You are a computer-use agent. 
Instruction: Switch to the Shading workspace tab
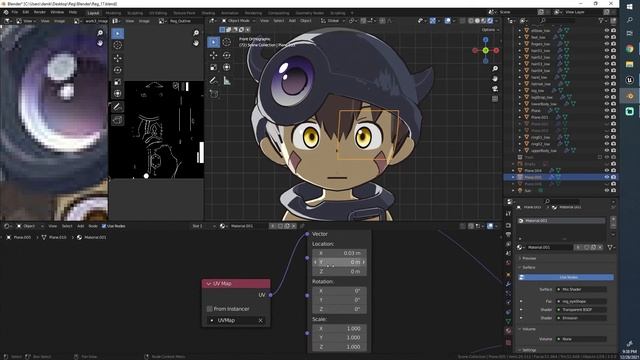[x=208, y=13]
